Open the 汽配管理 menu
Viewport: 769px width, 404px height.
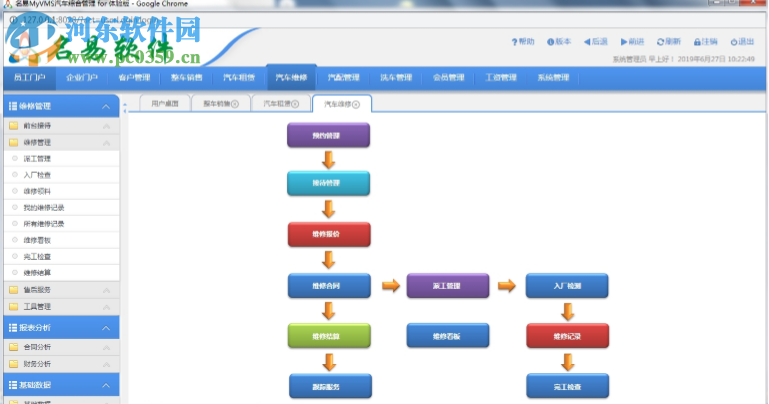(344, 77)
